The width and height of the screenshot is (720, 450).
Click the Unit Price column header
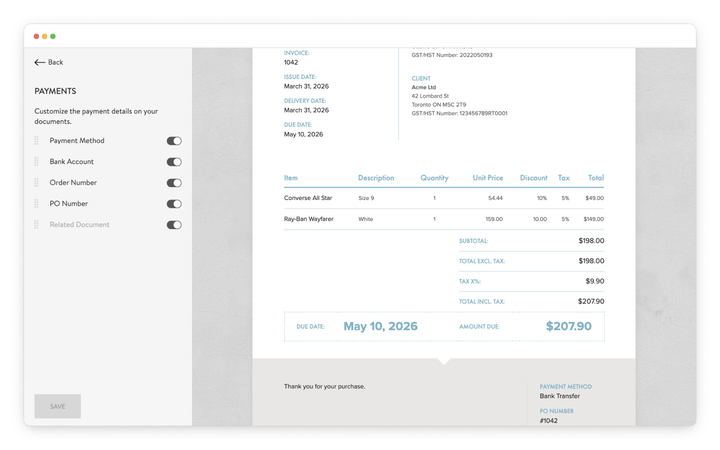coord(488,178)
